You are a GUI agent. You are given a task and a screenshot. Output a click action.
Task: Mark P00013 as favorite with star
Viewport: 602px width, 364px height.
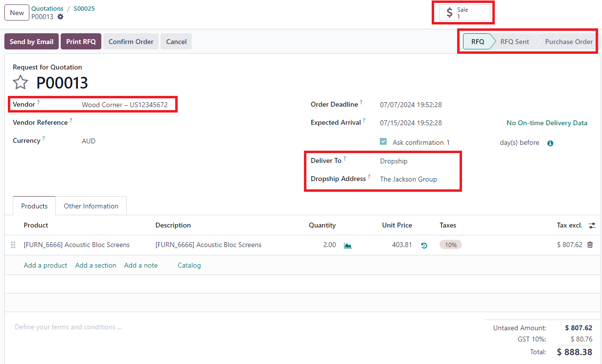pyautogui.click(x=20, y=83)
